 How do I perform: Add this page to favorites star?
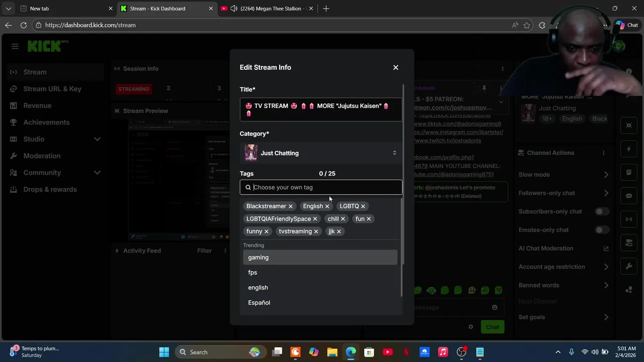click(527, 25)
